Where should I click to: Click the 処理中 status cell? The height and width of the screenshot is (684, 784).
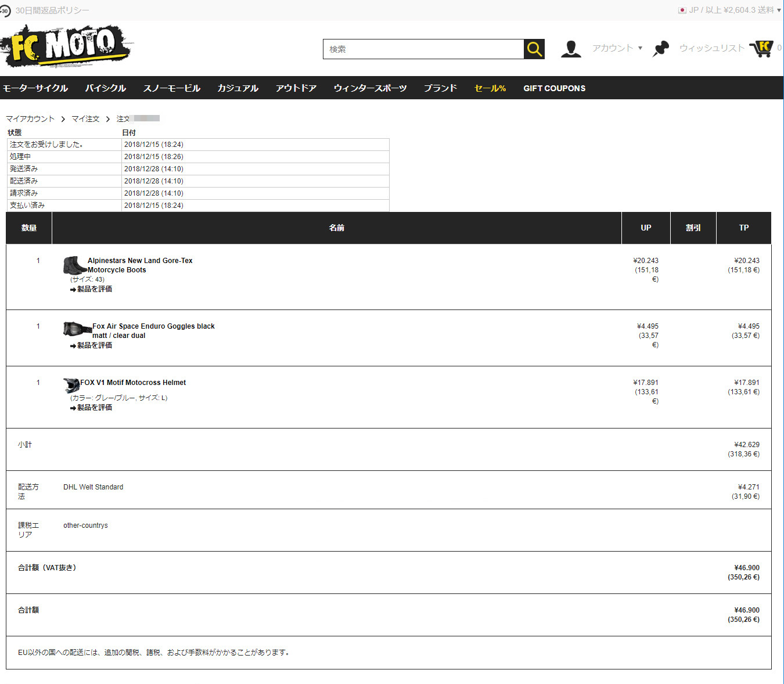tap(64, 157)
